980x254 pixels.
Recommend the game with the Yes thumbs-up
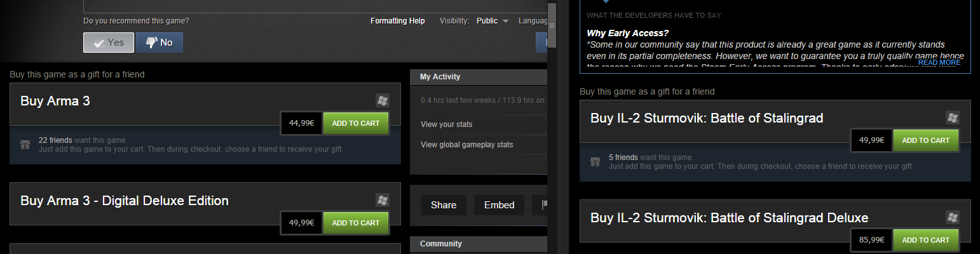109,43
